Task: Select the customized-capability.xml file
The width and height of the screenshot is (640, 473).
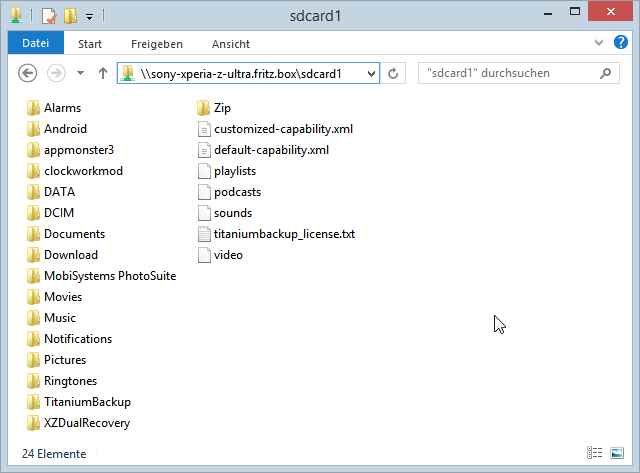Action: click(276, 129)
